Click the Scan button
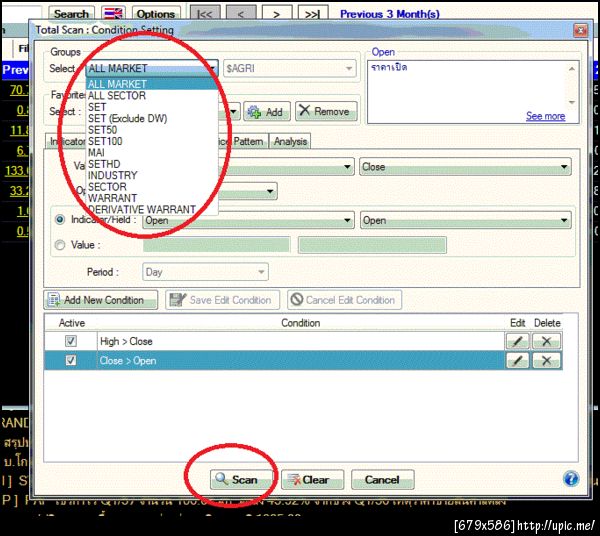The width and height of the screenshot is (600, 536). pos(241,479)
